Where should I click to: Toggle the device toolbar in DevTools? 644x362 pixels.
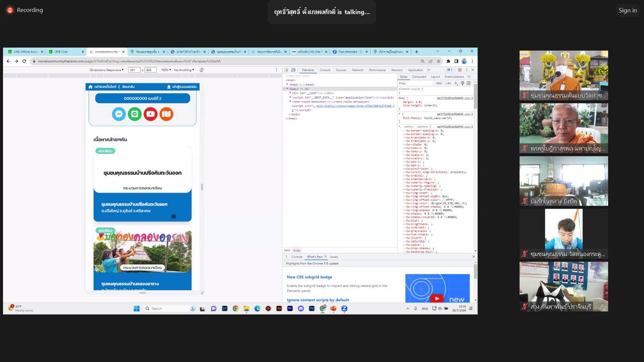click(x=293, y=70)
